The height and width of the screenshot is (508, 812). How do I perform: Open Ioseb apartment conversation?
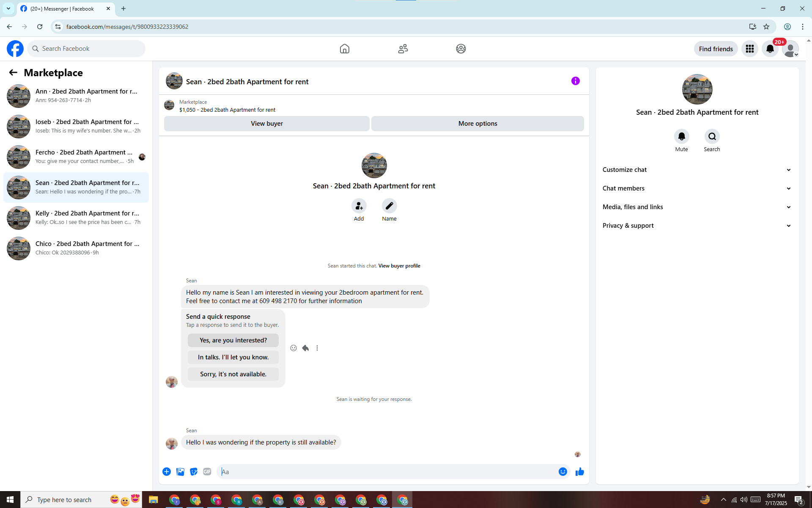click(76, 127)
